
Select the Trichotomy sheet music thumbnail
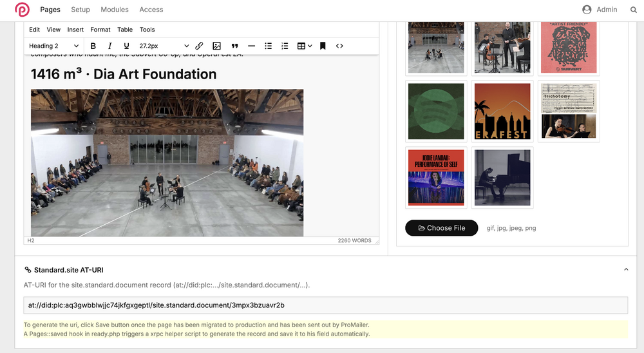point(569,111)
